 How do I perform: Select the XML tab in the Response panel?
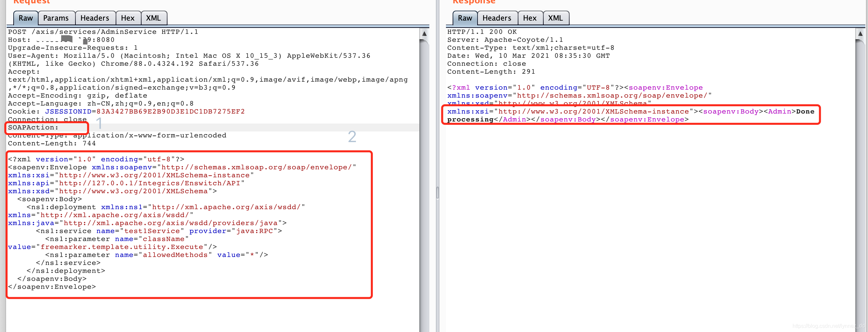pyautogui.click(x=556, y=18)
